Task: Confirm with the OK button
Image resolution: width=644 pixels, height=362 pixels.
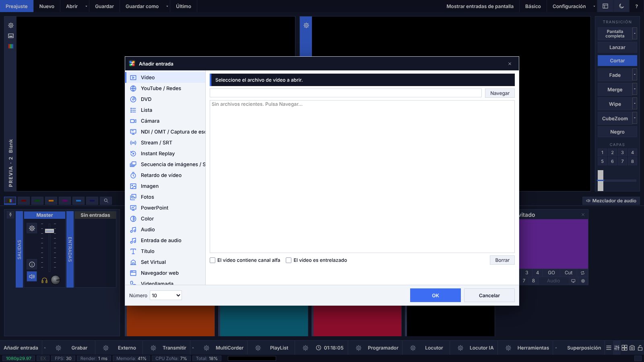Action: point(436,296)
